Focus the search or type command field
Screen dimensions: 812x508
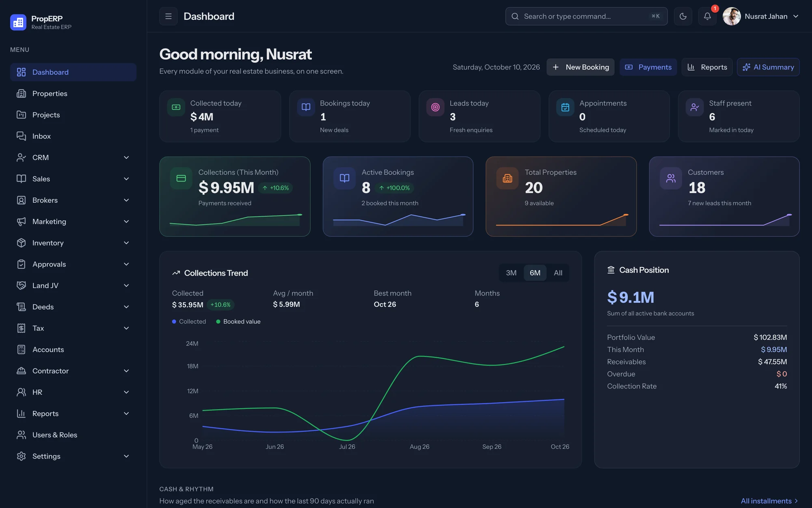click(586, 16)
